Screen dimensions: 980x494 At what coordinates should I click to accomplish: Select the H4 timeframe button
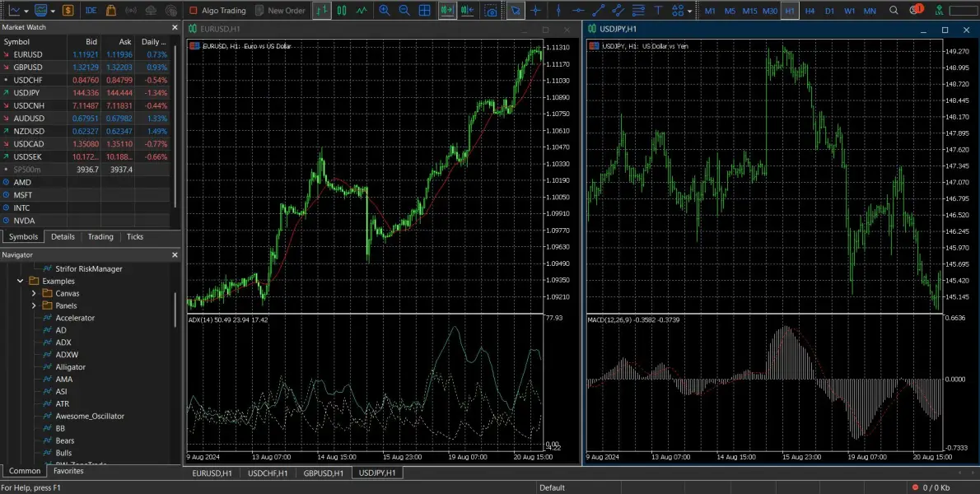click(x=810, y=11)
